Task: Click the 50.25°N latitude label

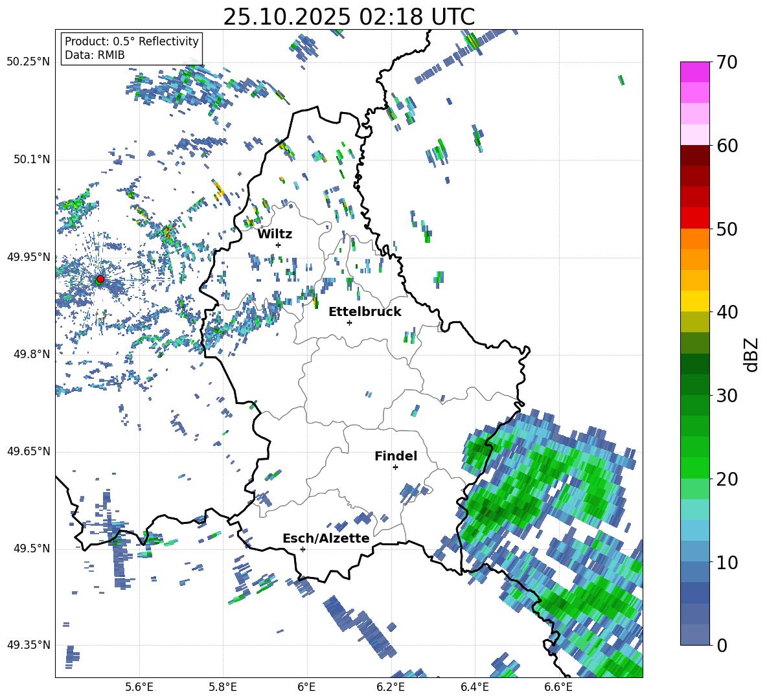Action: [29, 62]
